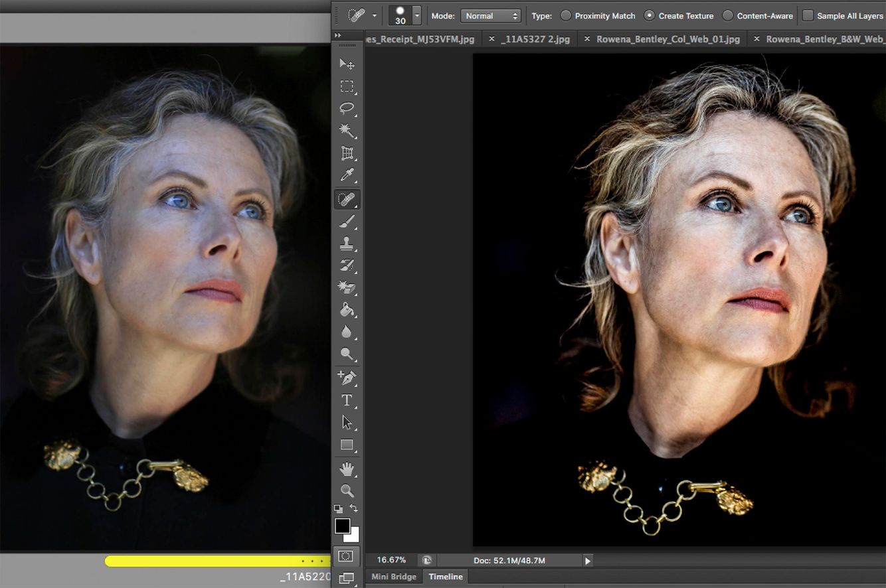
Task: Click the _11A5220 filename in left window
Action: pos(306,577)
